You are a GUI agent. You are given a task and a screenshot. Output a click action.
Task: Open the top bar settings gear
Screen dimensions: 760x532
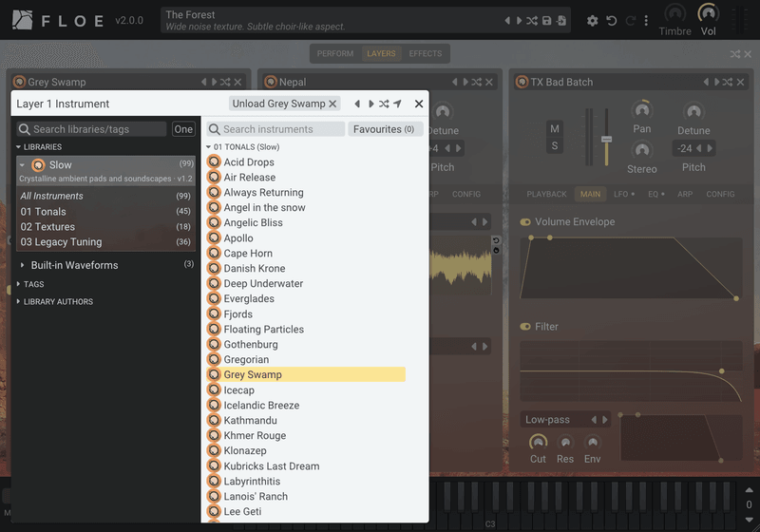click(592, 20)
